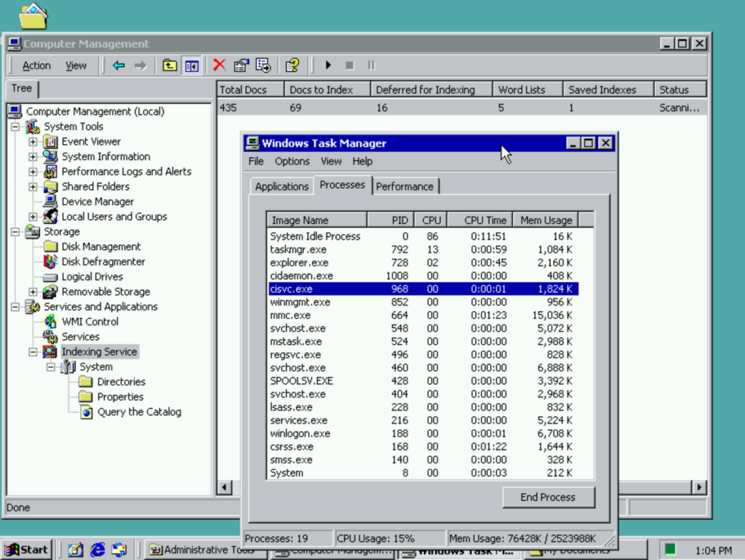The height and width of the screenshot is (560, 745).
Task: Toggle the Show/Hide Console Tree icon
Action: coord(191,65)
